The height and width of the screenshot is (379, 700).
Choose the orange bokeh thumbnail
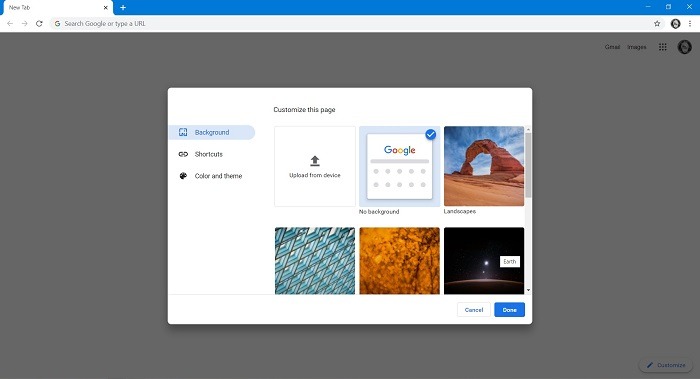coord(400,261)
